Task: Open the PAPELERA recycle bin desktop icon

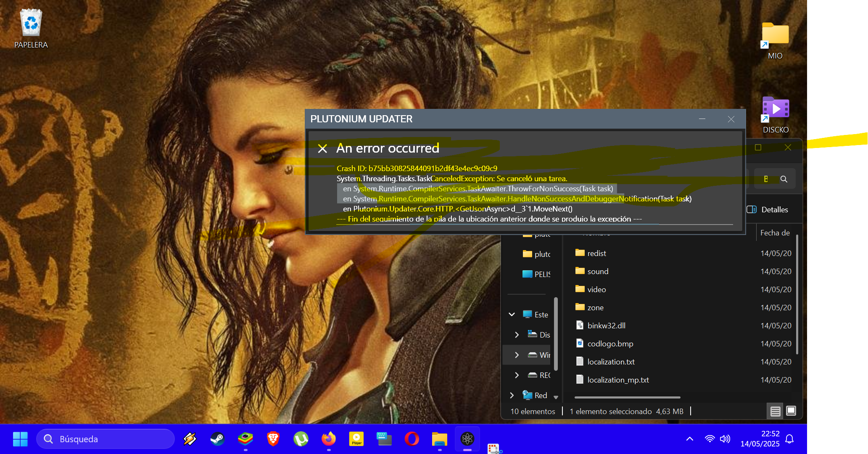Action: [x=31, y=29]
